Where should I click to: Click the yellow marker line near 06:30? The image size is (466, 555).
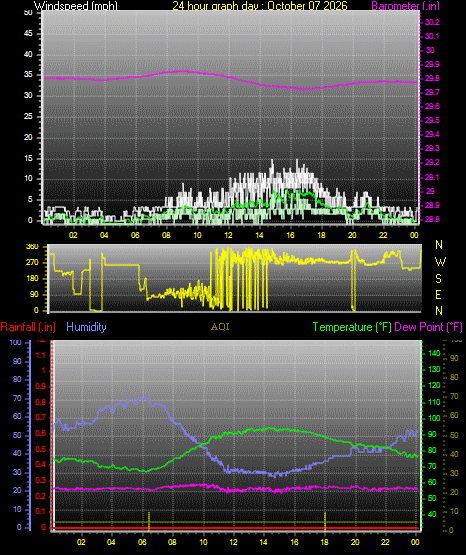click(x=149, y=521)
